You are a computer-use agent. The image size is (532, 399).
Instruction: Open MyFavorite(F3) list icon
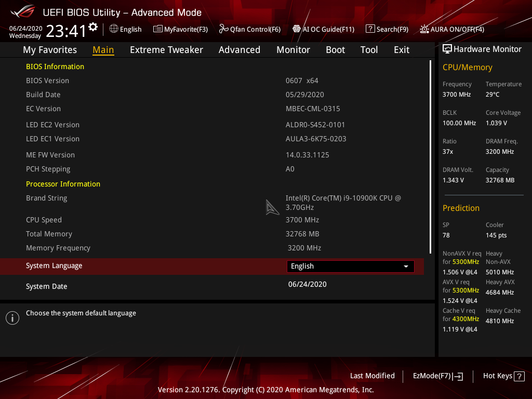(158, 29)
